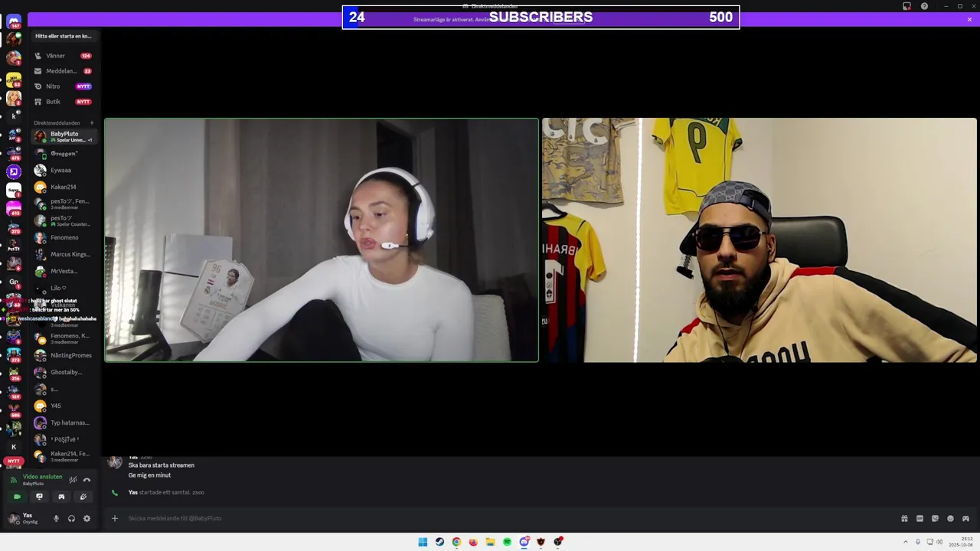Open the yellow server icon with badge 53
This screenshot has width=980, height=551.
pyautogui.click(x=14, y=80)
